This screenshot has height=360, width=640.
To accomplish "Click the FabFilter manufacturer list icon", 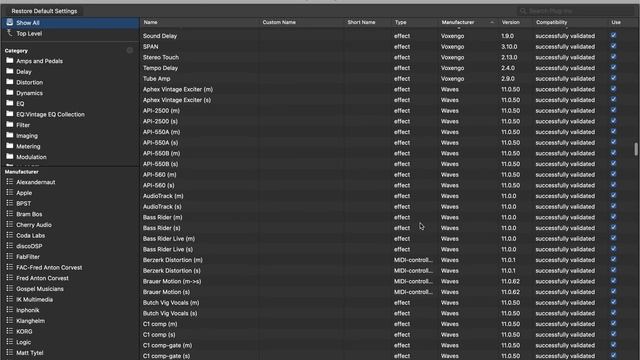I will [10, 256].
